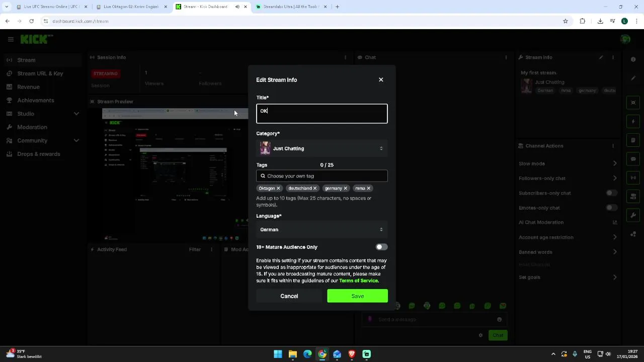The height and width of the screenshot is (362, 644).
Task: Toggle Emotes-only chat
Action: [611, 208]
